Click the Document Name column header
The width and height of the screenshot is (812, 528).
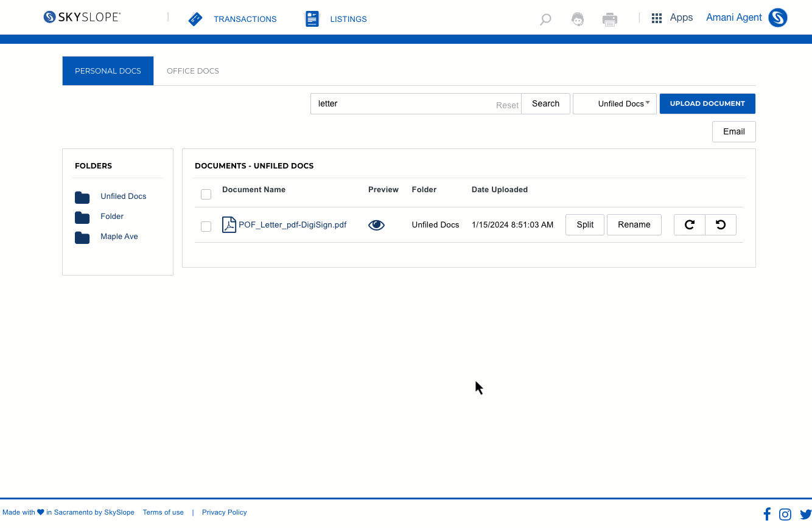254,190
